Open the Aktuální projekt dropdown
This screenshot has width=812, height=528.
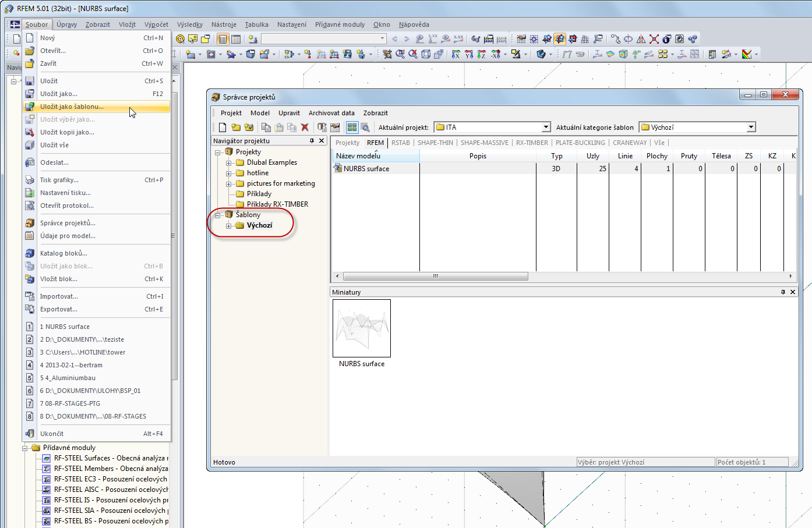(546, 127)
